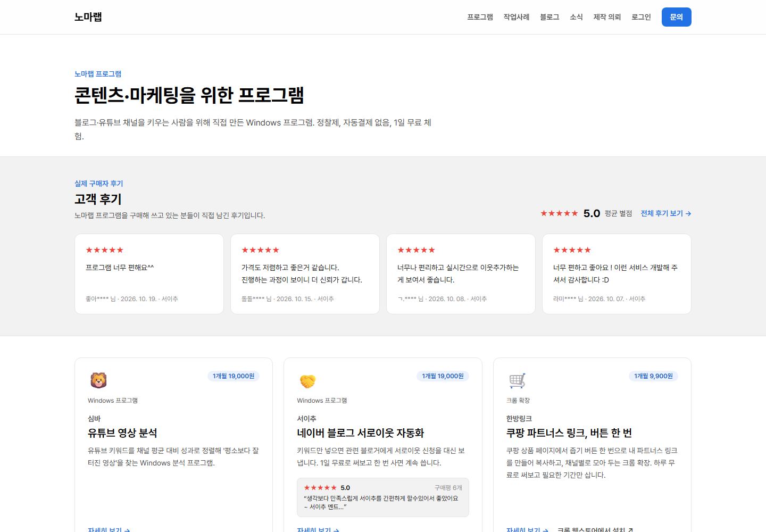Click the 5.0 review box with 구매평 6개
Viewport: 766px width, 532px height.
pos(383,497)
